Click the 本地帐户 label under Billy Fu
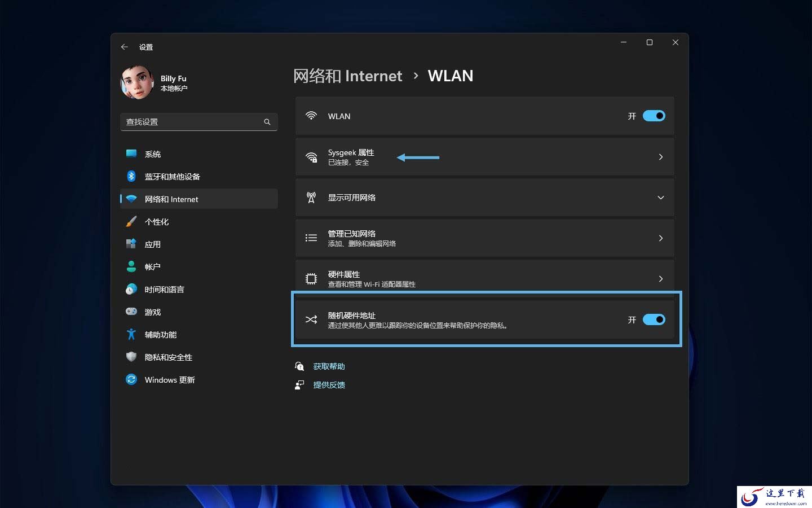 (x=174, y=89)
